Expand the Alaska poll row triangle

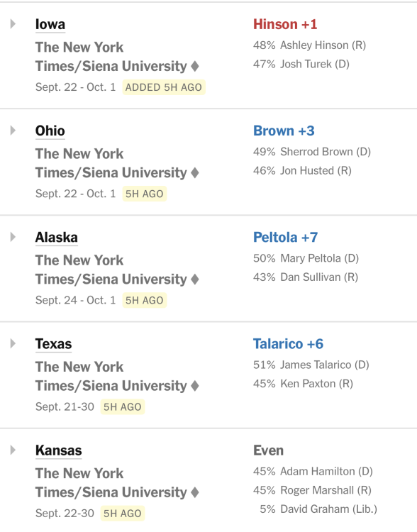tap(13, 237)
